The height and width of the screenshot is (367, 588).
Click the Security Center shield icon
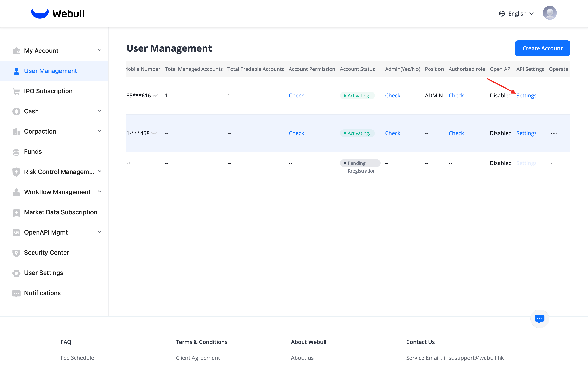16,253
